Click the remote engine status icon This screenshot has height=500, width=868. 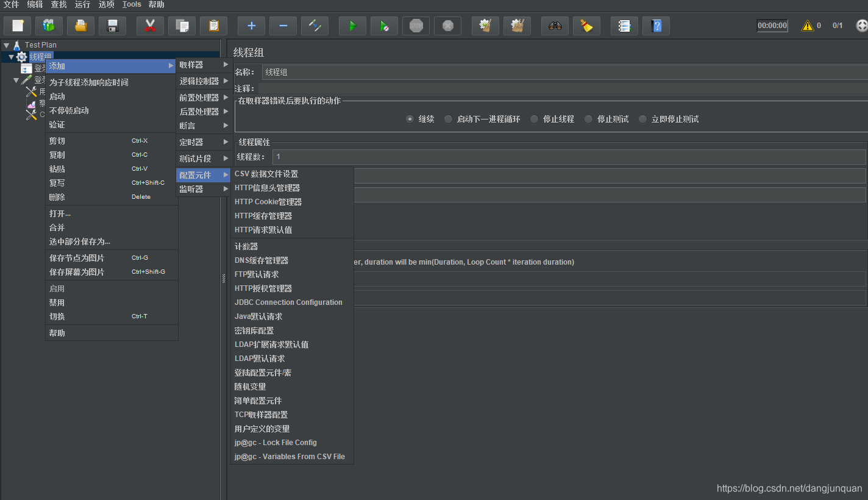tap(861, 26)
